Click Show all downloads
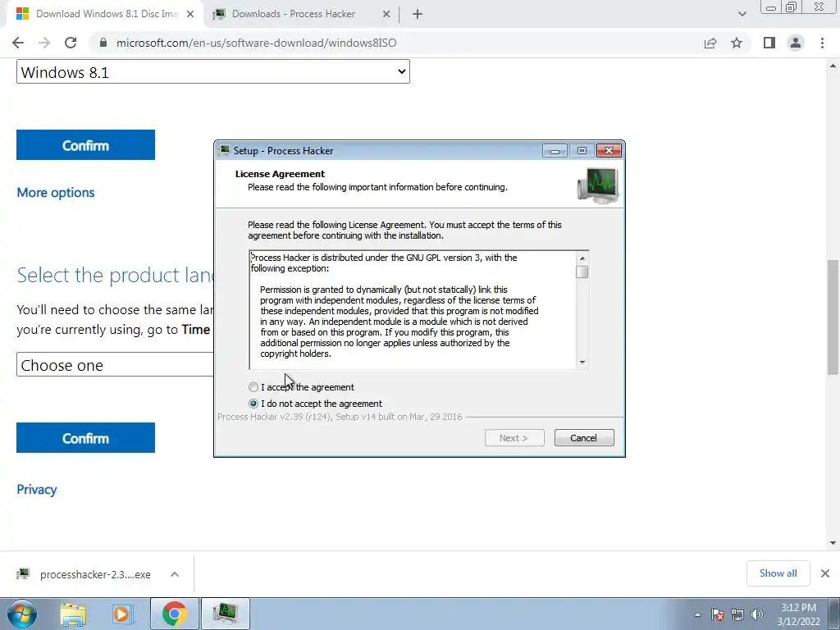Screen dimensions: 840x630 [x=778, y=573]
